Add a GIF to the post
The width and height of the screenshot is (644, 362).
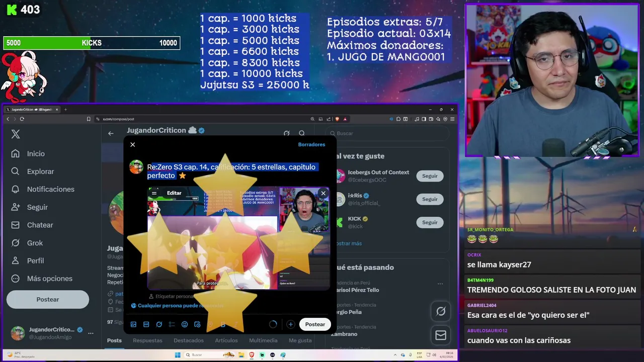pos(146,324)
